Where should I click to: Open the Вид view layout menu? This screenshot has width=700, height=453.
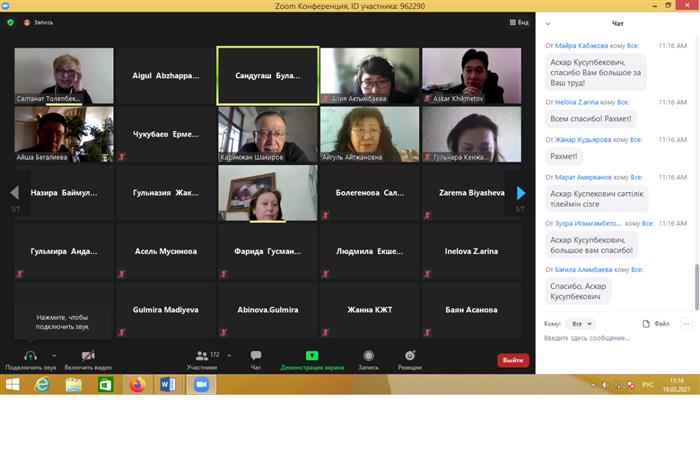coord(518,22)
